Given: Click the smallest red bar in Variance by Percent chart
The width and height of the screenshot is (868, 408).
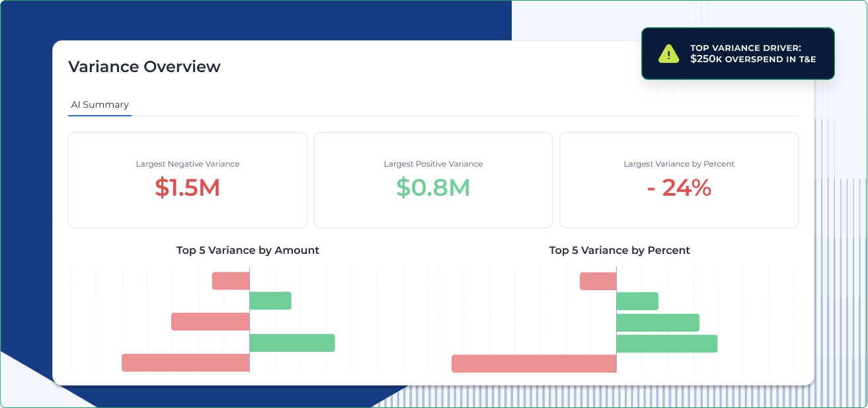Looking at the screenshot, I should (597, 280).
